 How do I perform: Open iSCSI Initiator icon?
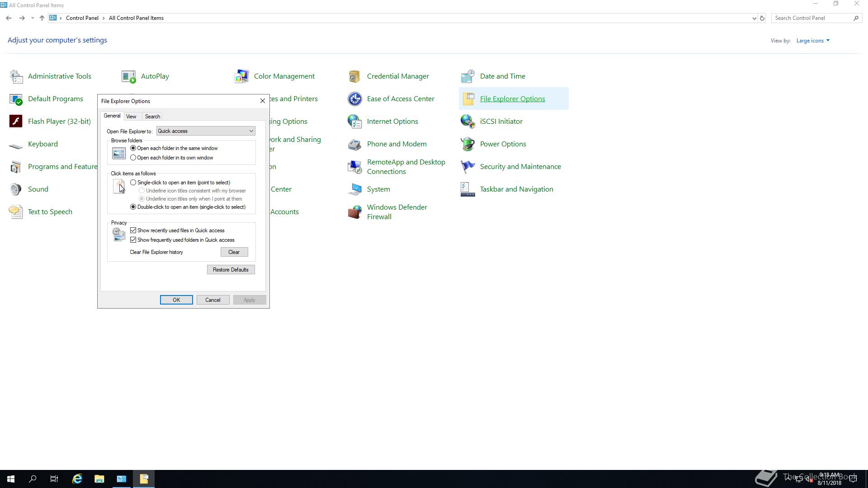(468, 122)
